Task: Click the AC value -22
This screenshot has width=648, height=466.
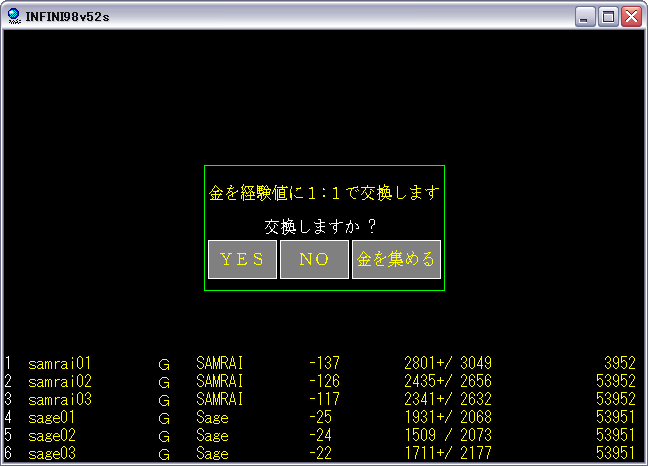Action: [321, 453]
